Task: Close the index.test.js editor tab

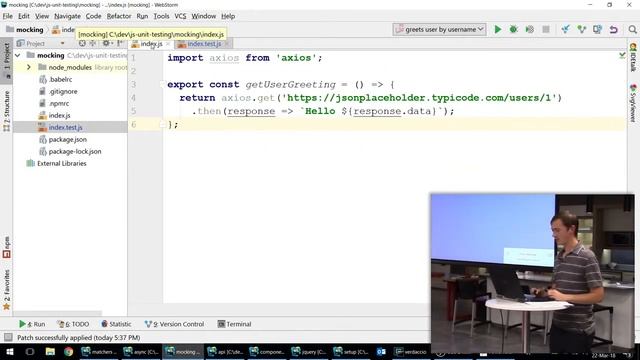Action: coord(227,44)
